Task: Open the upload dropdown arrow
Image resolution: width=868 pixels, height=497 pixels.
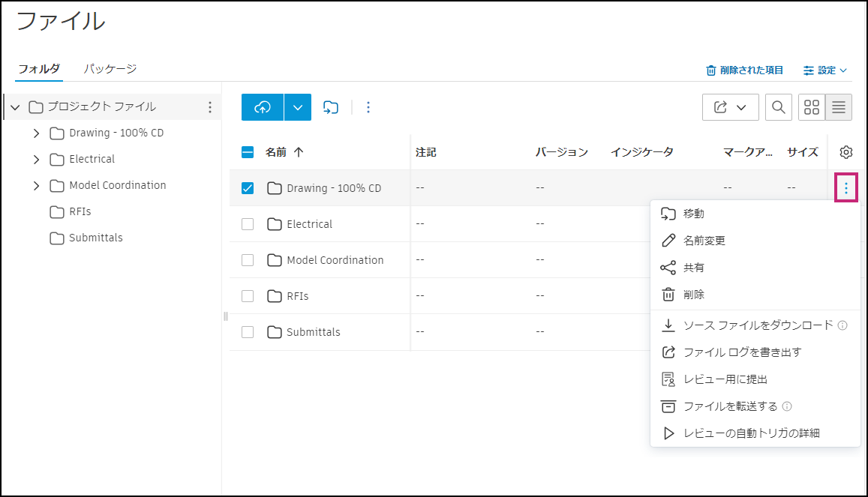Action: click(x=298, y=107)
